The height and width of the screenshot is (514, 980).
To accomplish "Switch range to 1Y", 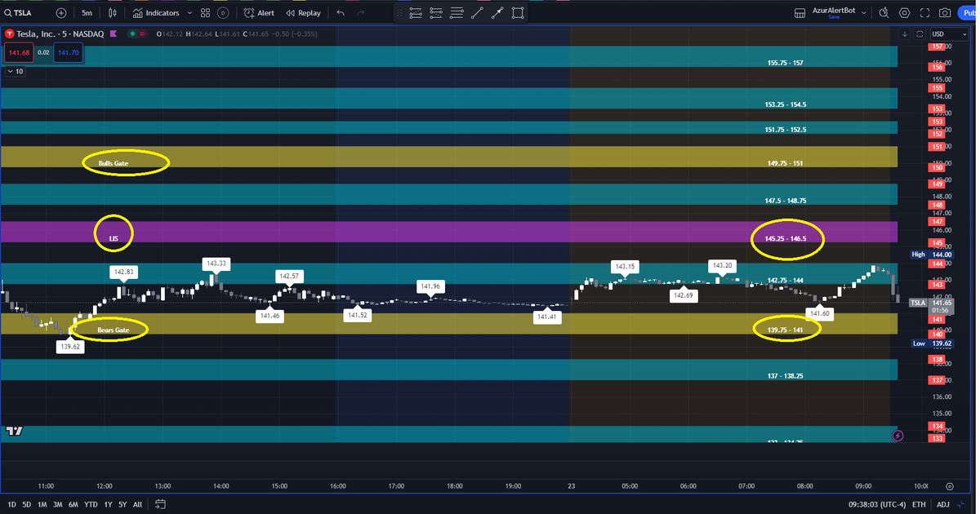I will pos(108,504).
